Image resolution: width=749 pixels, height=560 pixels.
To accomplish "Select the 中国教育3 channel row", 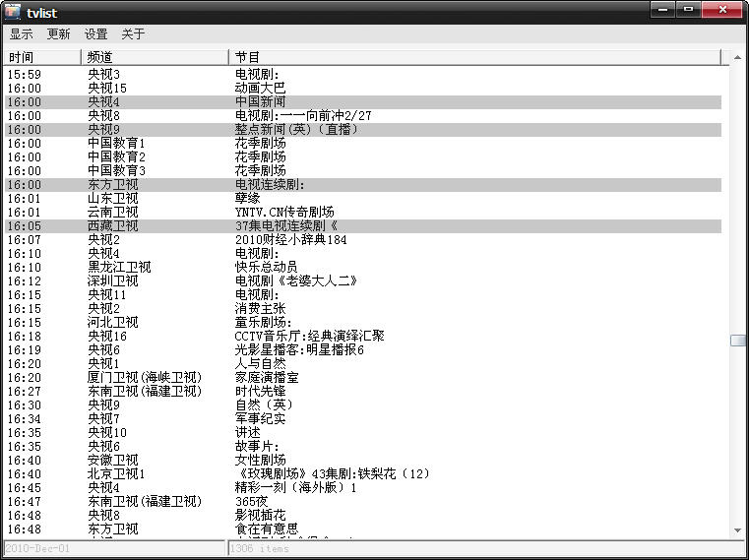I will pyautogui.click(x=363, y=171).
